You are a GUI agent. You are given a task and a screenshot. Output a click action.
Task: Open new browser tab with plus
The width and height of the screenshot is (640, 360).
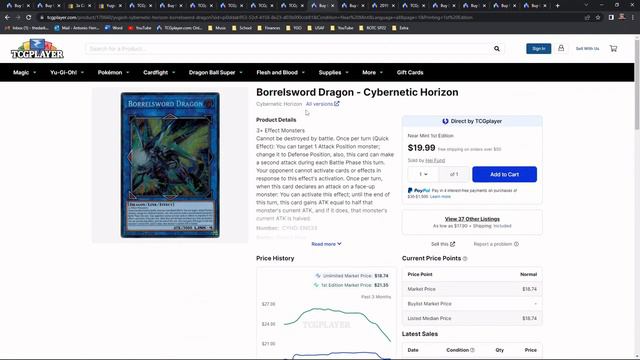[x=558, y=6]
